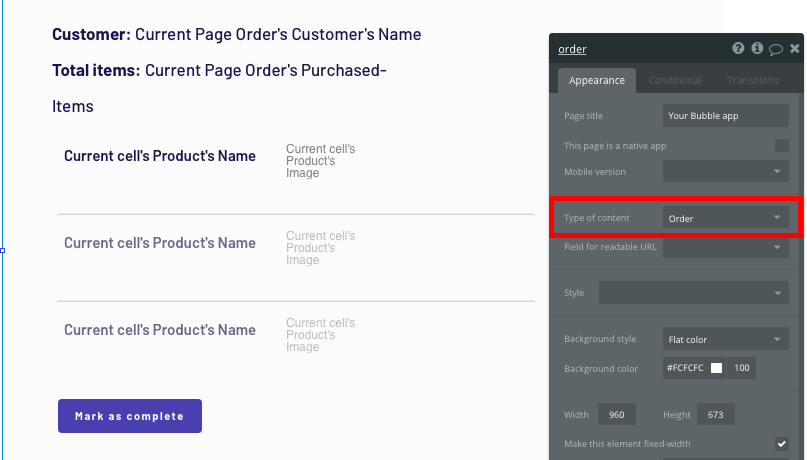Edit the Page title field
Image resolution: width=807 pixels, height=460 pixels.
coord(726,116)
